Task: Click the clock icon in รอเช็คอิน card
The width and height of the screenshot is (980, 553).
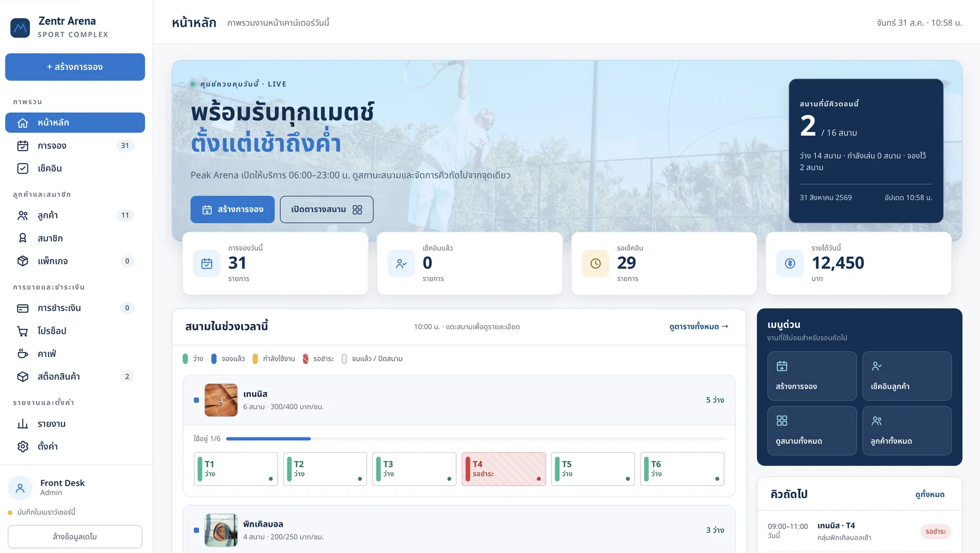Action: [596, 263]
